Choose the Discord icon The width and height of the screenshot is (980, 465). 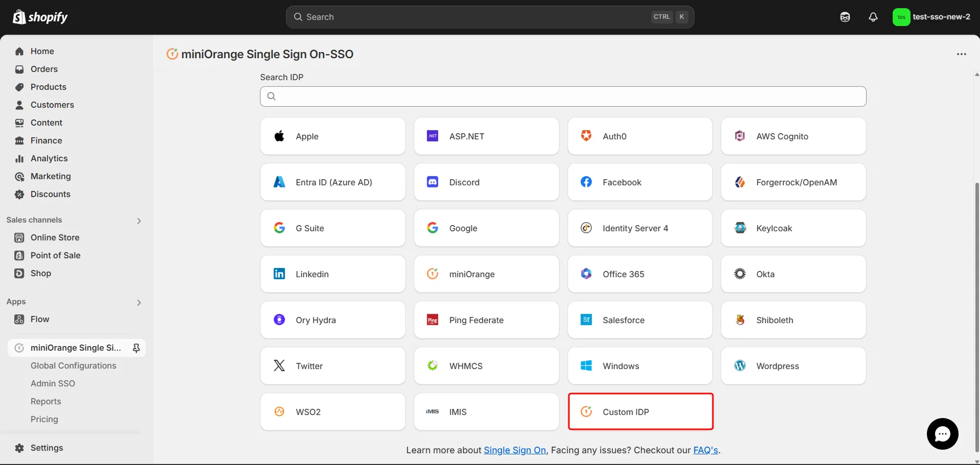click(433, 182)
